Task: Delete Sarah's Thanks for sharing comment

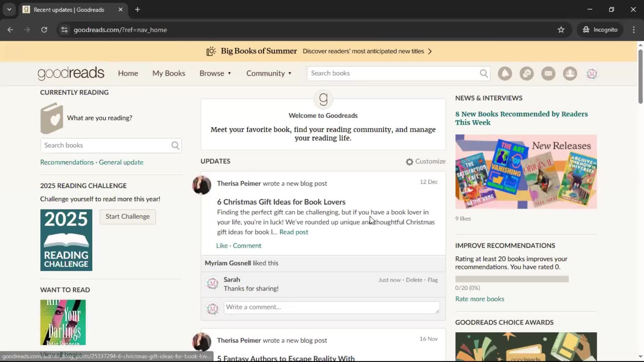Action: pyautogui.click(x=414, y=280)
